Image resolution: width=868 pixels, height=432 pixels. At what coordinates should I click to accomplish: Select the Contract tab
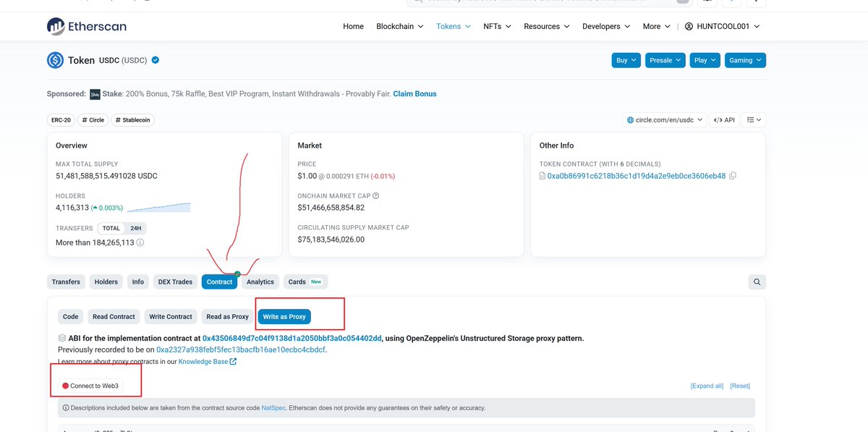(219, 281)
